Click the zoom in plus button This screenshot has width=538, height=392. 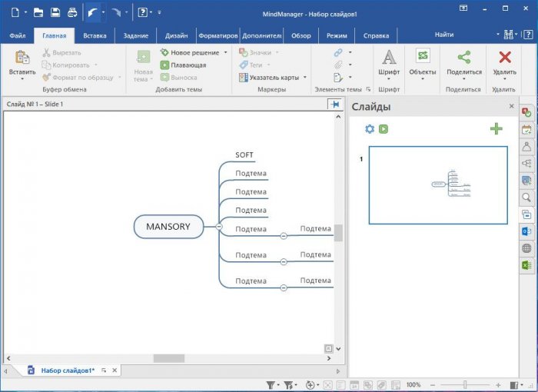tap(498, 385)
